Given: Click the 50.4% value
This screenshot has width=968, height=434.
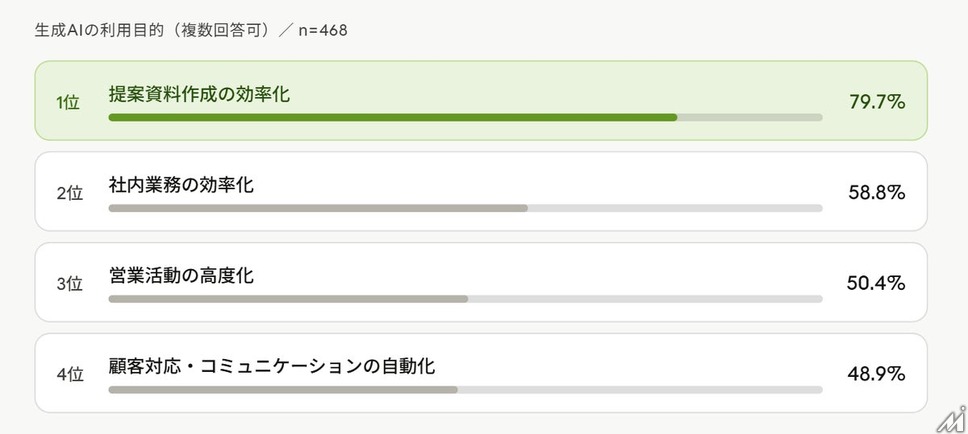Looking at the screenshot, I should tap(876, 283).
